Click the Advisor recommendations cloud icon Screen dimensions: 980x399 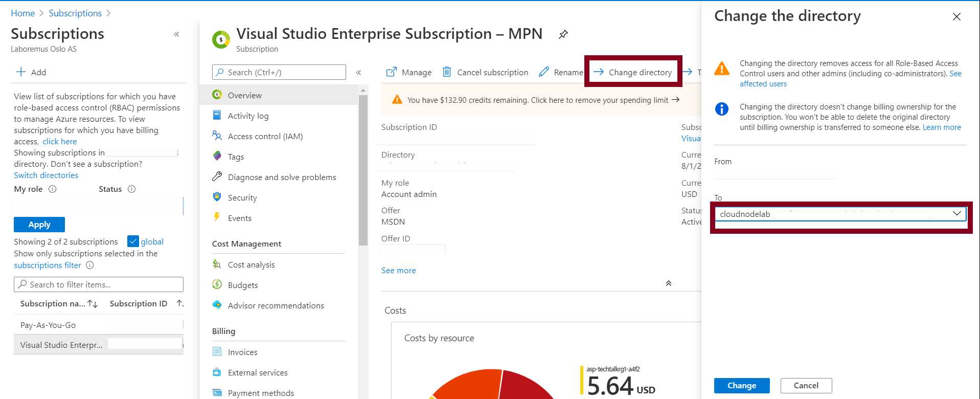[217, 305]
